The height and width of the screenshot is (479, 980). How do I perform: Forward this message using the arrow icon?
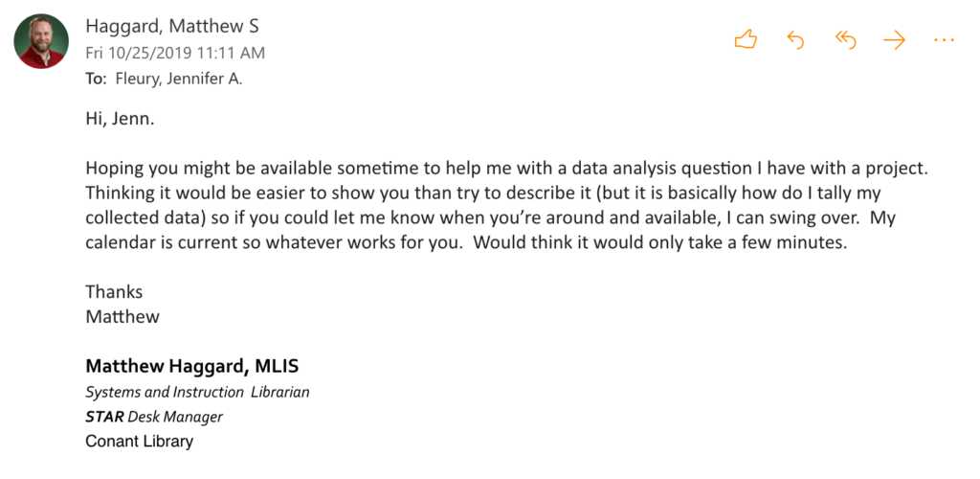pyautogui.click(x=894, y=39)
